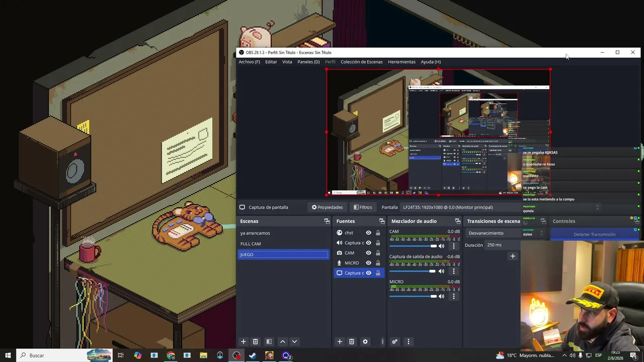This screenshot has width=644, height=362.
Task: Open the Pantalla monitor dropdown
Action: tap(501, 207)
